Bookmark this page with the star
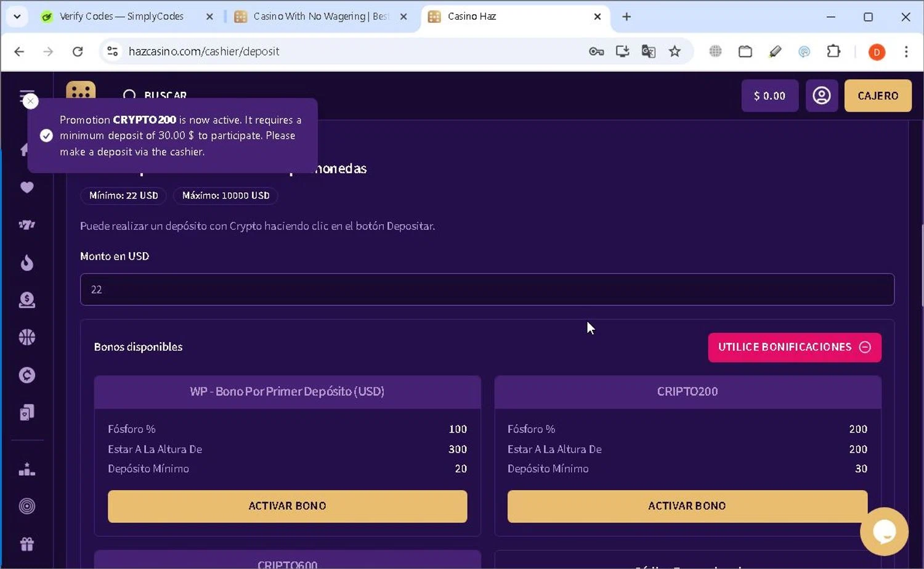 [675, 51]
